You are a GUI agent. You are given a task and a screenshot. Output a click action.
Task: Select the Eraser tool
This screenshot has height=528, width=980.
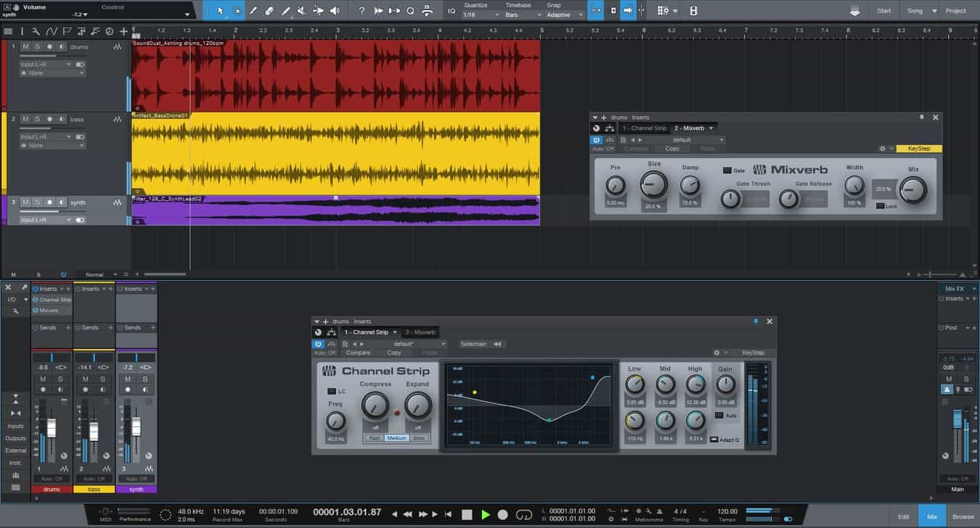(269, 10)
